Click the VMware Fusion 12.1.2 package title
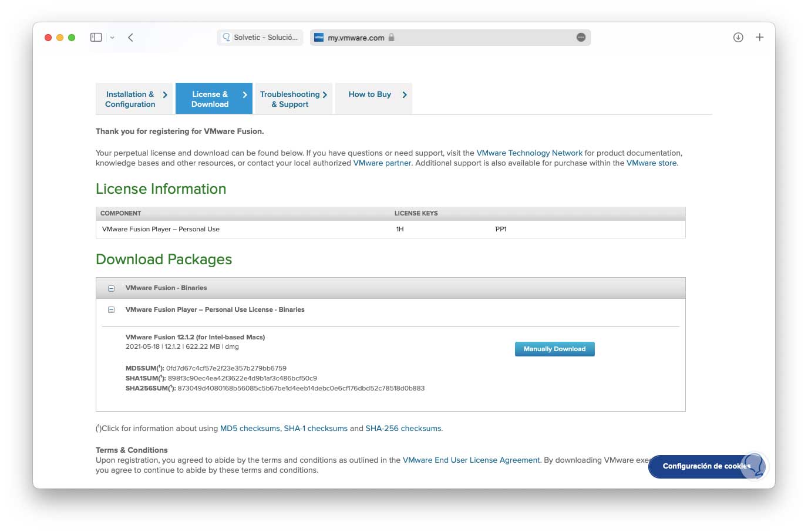Image resolution: width=808 pixels, height=532 pixels. [x=195, y=337]
